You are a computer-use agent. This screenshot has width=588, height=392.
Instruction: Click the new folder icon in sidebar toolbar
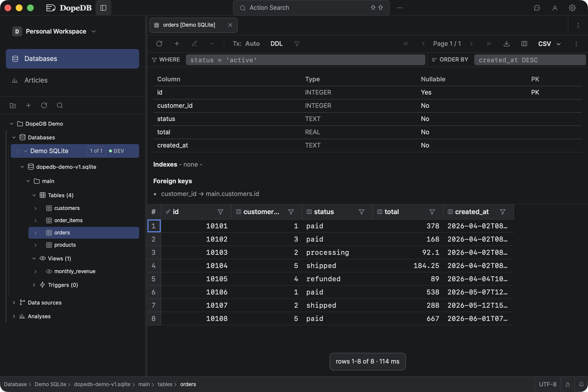pos(13,106)
